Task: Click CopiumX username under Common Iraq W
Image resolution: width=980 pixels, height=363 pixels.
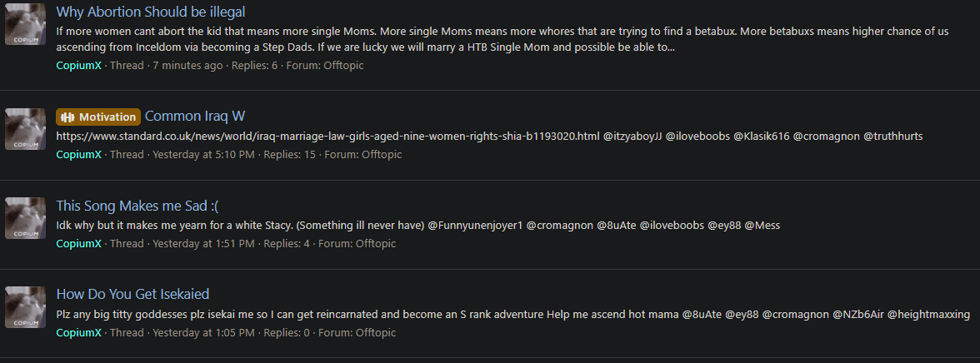Action: (x=78, y=154)
